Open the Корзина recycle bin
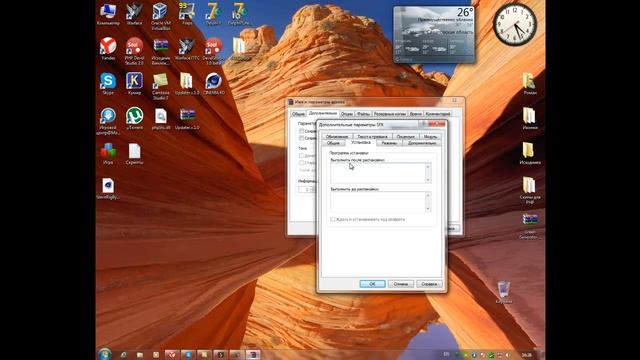 tap(504, 292)
